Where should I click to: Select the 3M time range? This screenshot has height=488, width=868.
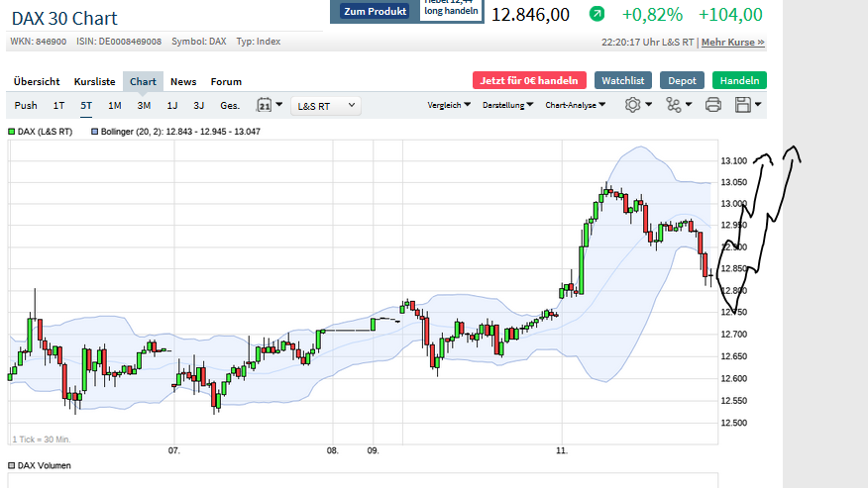click(x=144, y=105)
